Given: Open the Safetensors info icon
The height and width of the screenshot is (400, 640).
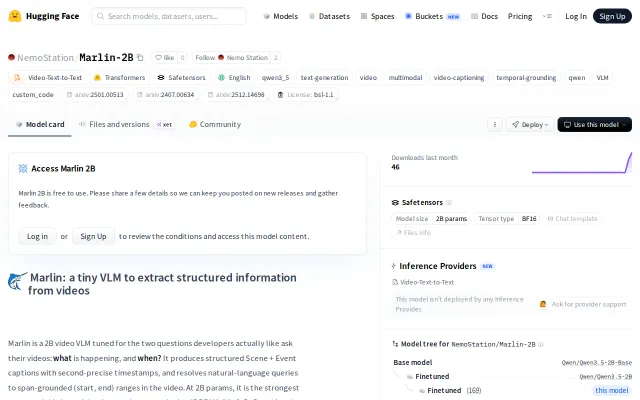Looking at the screenshot, I should coord(449,202).
